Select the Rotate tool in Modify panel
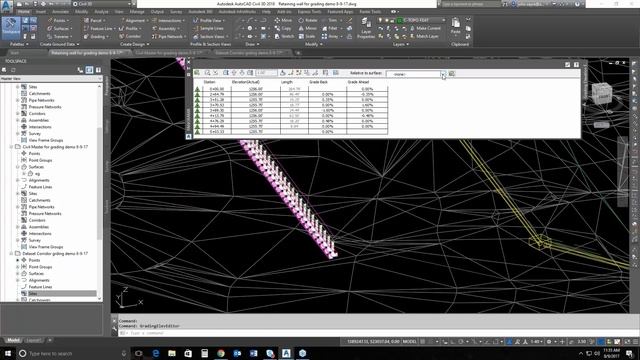Image resolution: width=640 pixels, height=360 pixels. pos(308,20)
